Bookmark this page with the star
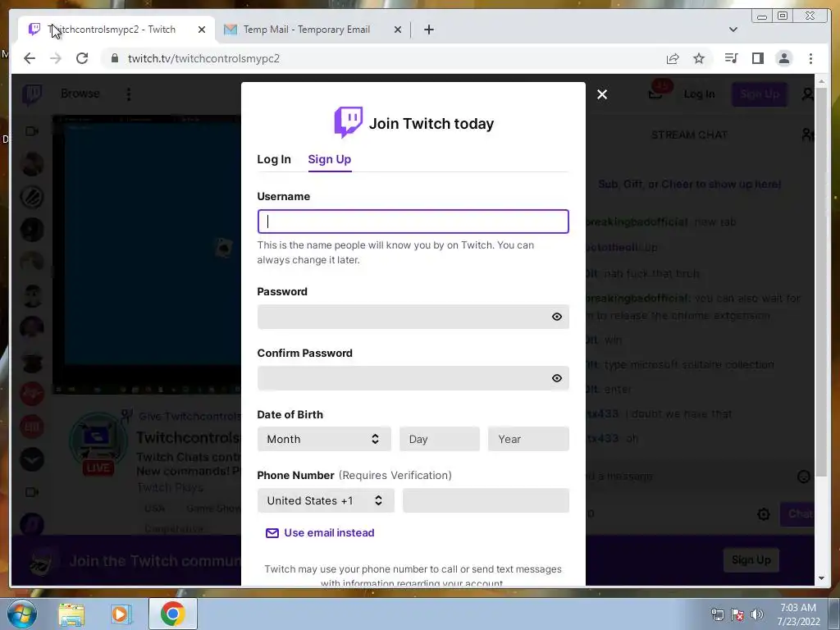840x630 pixels. tap(699, 58)
